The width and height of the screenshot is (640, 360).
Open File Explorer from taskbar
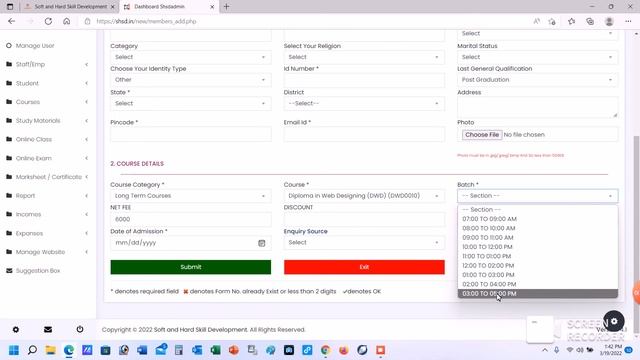(x=51, y=350)
